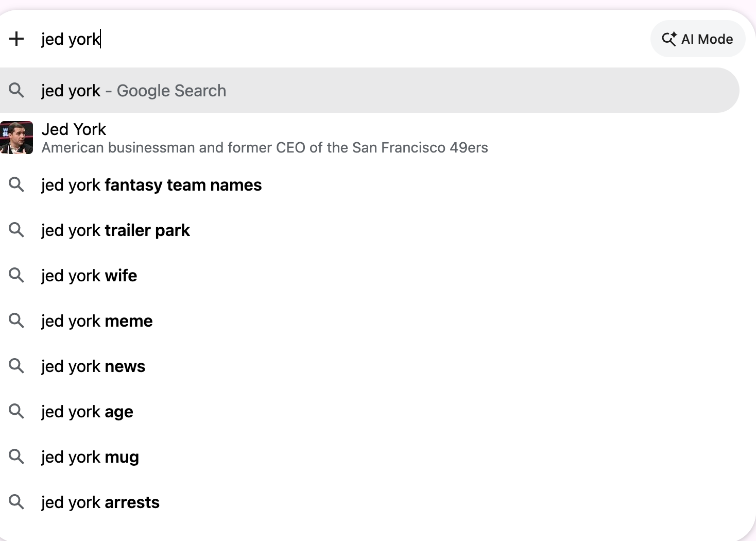Click search icon beside 'trailer park'
756x541 pixels.
click(x=16, y=230)
